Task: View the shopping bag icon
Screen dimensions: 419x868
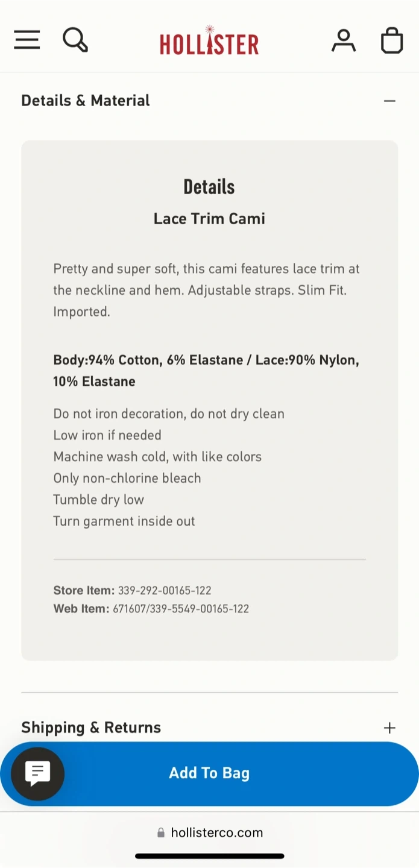Action: [392, 40]
